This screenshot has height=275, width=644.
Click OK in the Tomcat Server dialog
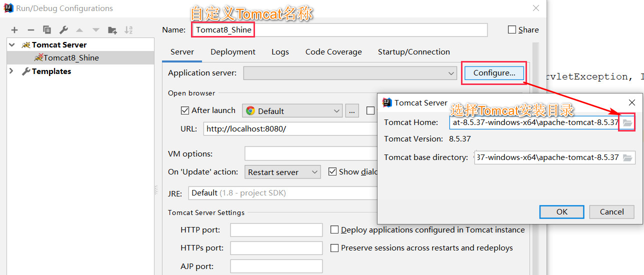coord(562,212)
